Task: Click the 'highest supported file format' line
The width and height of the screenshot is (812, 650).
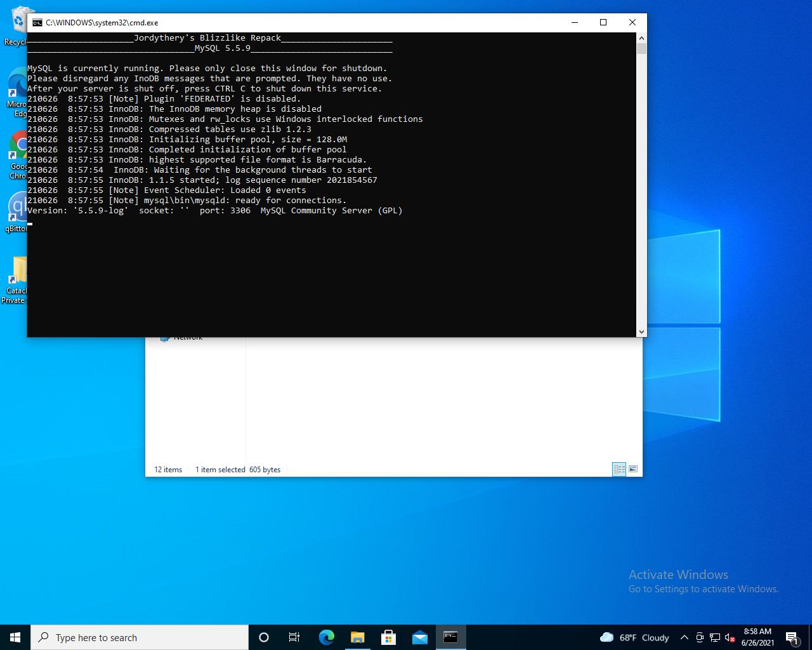Action: 197,159
